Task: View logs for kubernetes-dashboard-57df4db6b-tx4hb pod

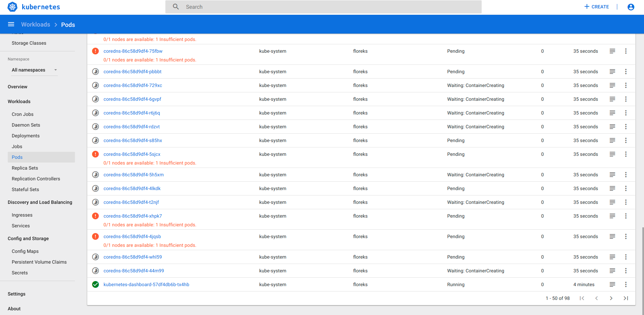Action: [612, 284]
